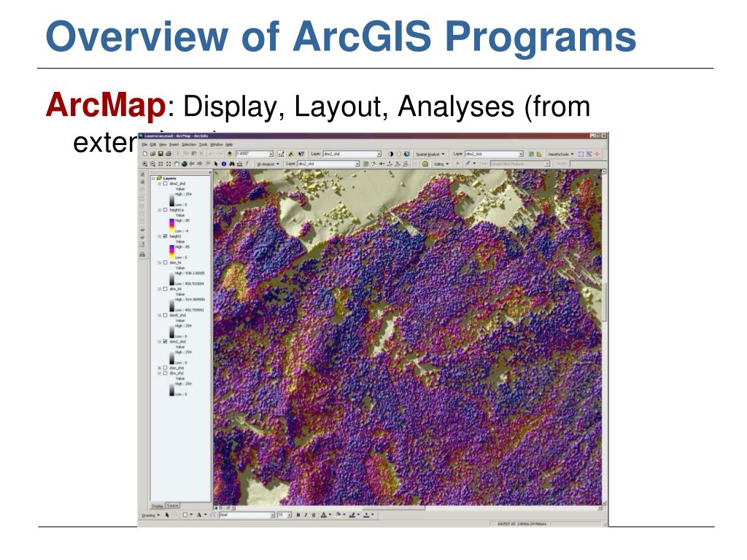The image size is (747, 560).
Task: Click the Fixed Zoom Out icon
Action: click(169, 164)
